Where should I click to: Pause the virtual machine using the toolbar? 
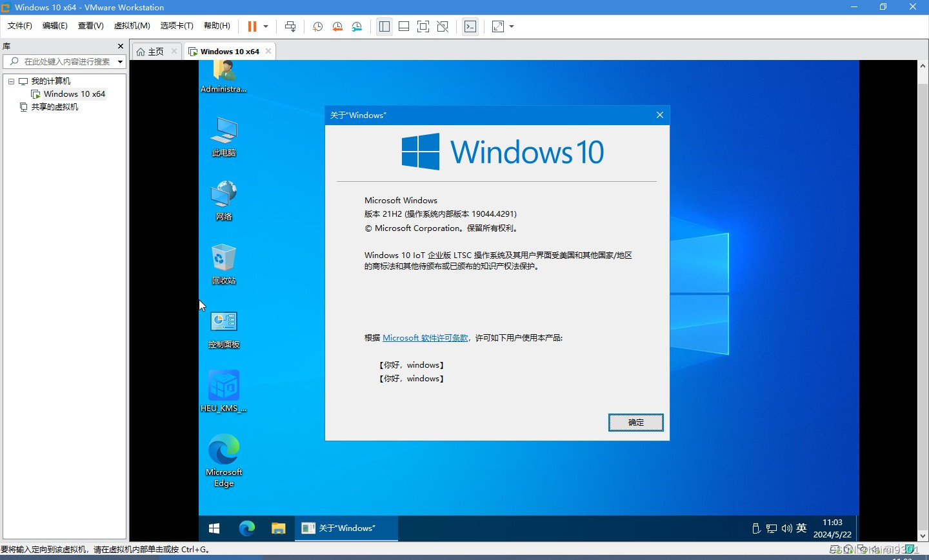[x=252, y=26]
